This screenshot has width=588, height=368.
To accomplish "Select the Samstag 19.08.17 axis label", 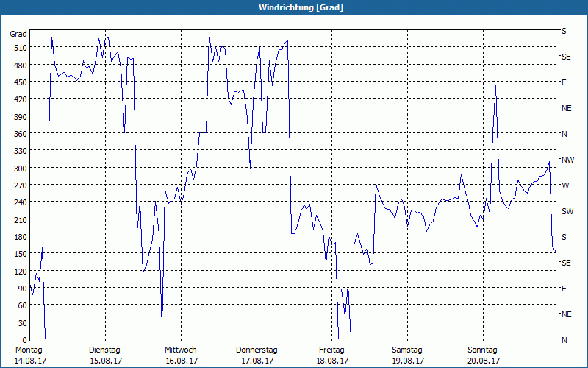I will (408, 355).
